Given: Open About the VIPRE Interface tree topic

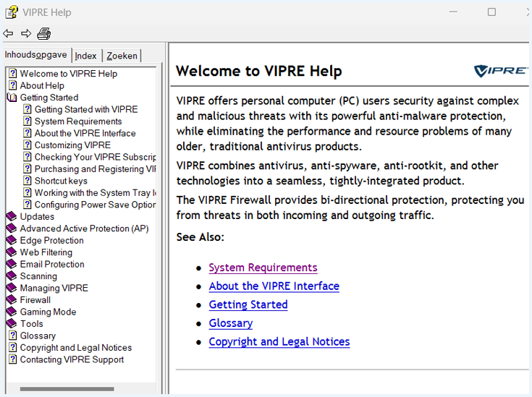Looking at the screenshot, I should point(85,133).
